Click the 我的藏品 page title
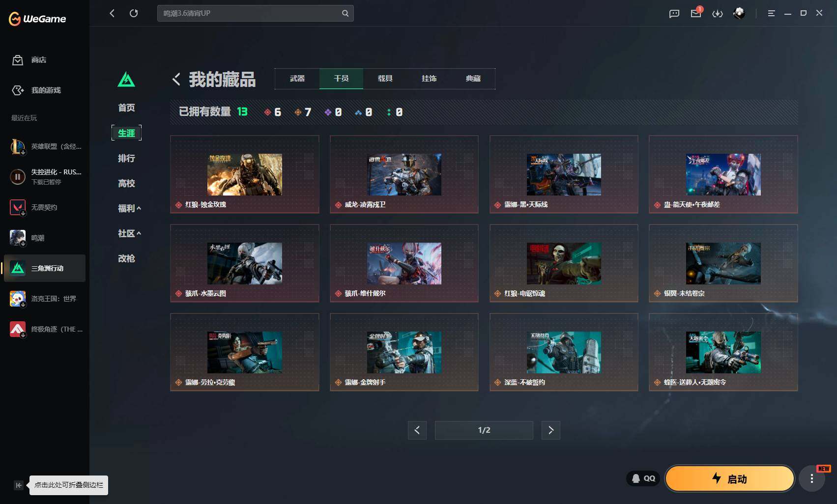837x504 pixels. [222, 79]
